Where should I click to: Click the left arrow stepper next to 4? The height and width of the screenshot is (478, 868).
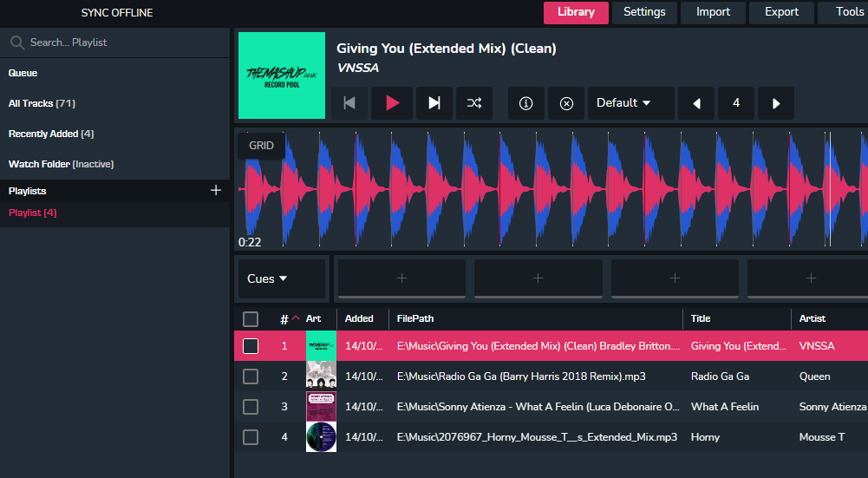point(696,103)
